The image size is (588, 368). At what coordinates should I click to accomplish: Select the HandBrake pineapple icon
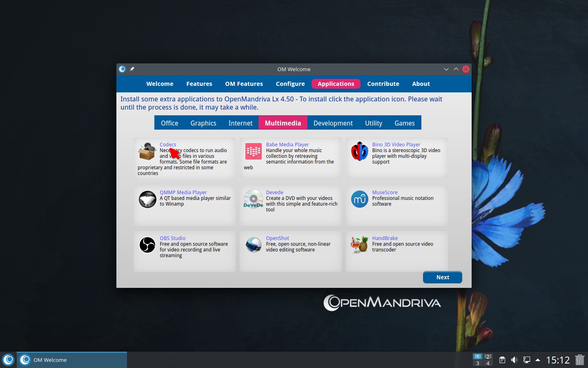coord(359,245)
